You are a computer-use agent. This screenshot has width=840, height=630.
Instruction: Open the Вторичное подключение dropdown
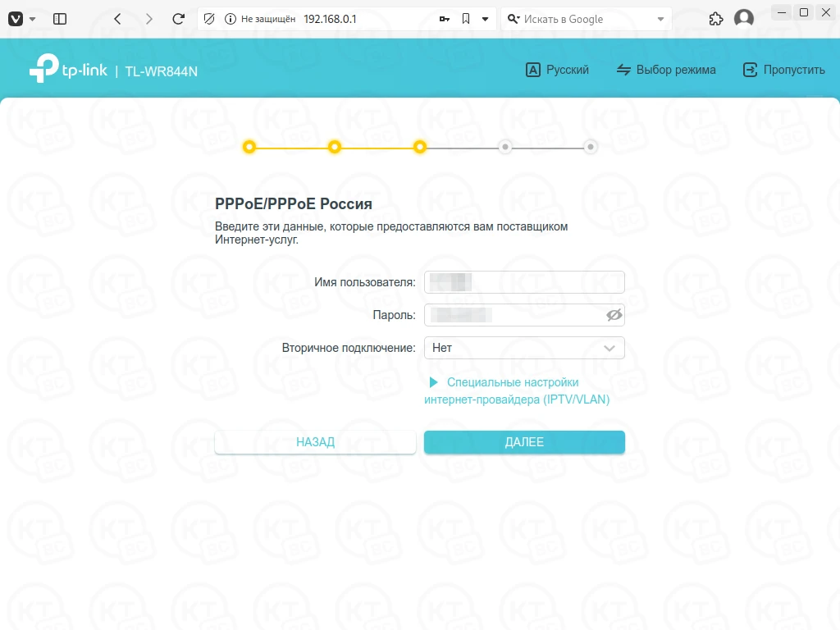[x=524, y=348]
